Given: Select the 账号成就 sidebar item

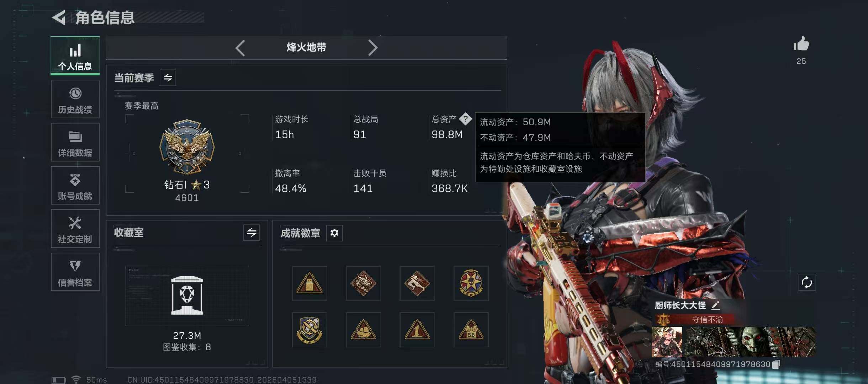Looking at the screenshot, I should pyautogui.click(x=75, y=186).
